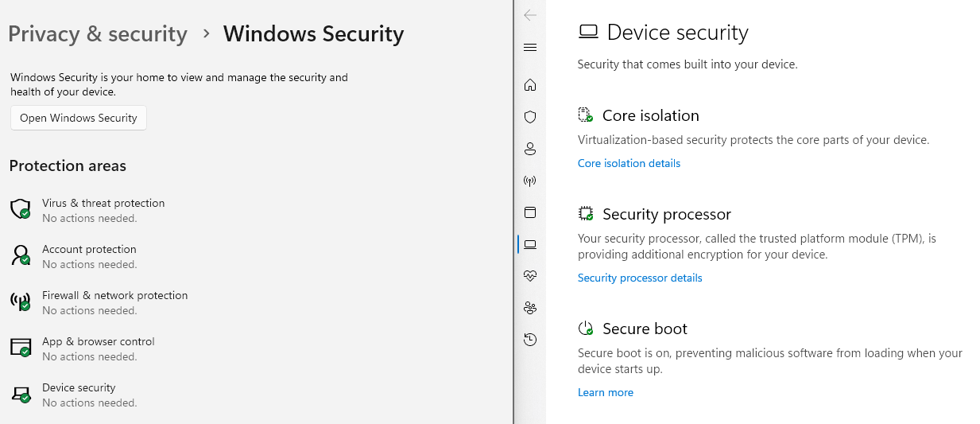
Task: Click the back arrow in Windows Security
Action: pos(530,15)
